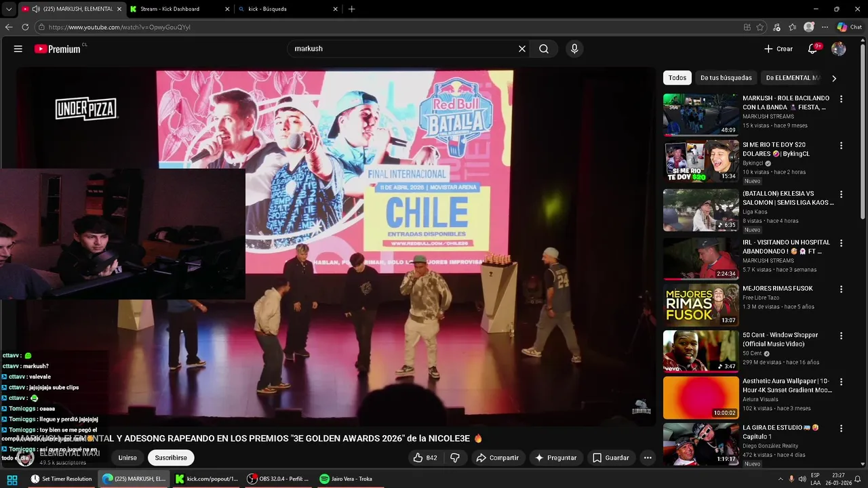Open Set Timer Resolution taskbar app
This screenshot has height=488, width=868.
61,479
